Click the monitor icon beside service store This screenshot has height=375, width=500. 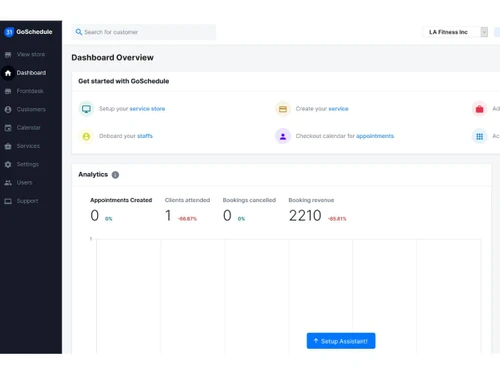[x=86, y=109]
